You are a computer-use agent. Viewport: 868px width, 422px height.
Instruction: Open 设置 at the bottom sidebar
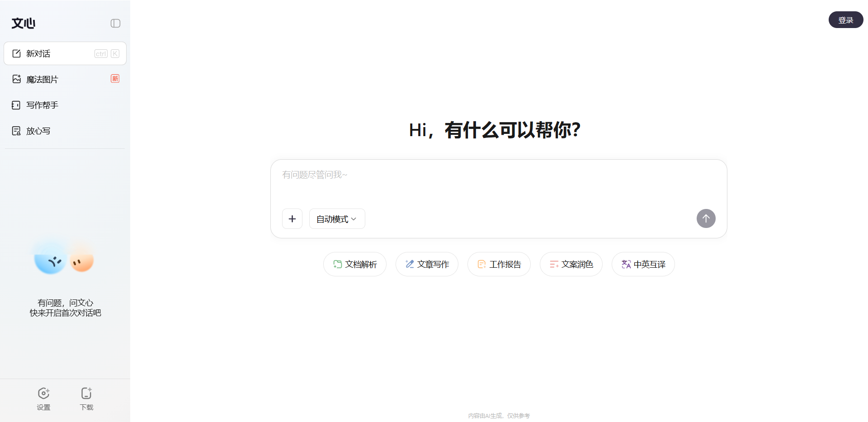[43, 398]
